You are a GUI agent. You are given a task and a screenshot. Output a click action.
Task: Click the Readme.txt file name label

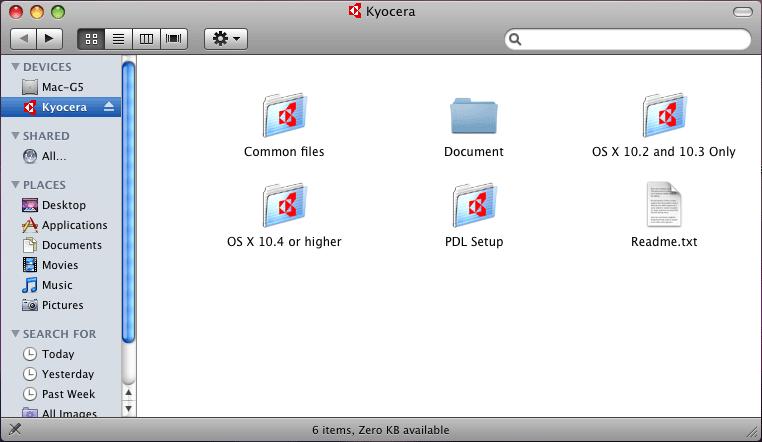664,241
